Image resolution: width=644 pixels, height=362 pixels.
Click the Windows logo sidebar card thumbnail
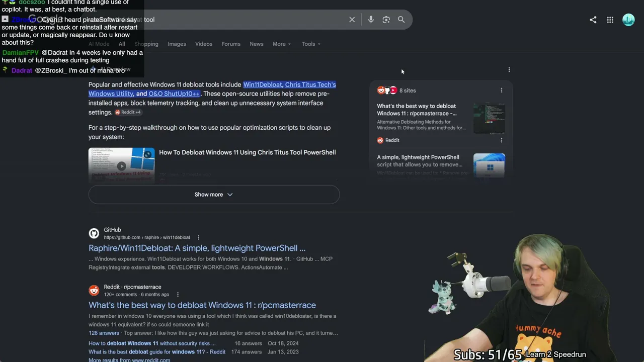[x=489, y=165]
